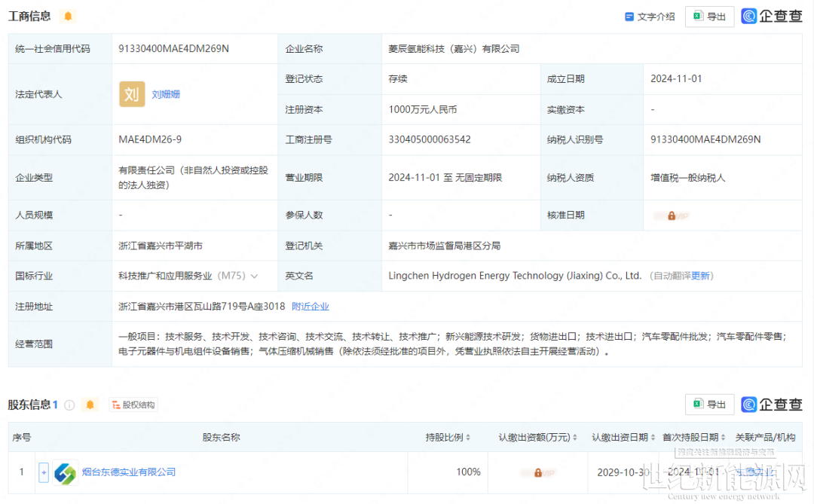Viewport: 814px width, 504px height.
Task: Click 工商注册号 330405000063542 value
Action: coord(430,139)
